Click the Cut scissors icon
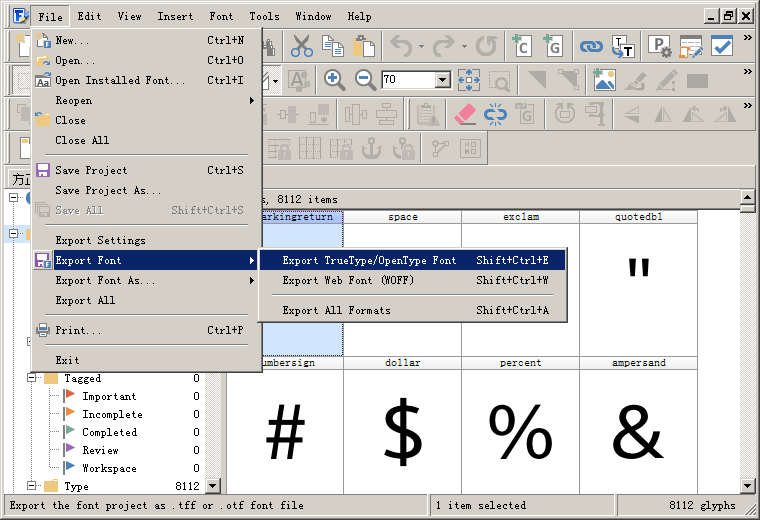The image size is (760, 520). click(301, 47)
